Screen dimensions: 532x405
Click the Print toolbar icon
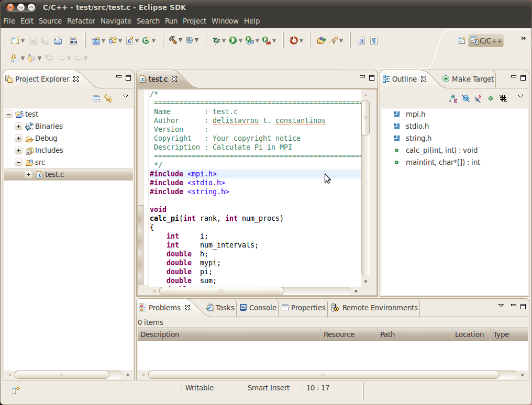click(x=58, y=41)
